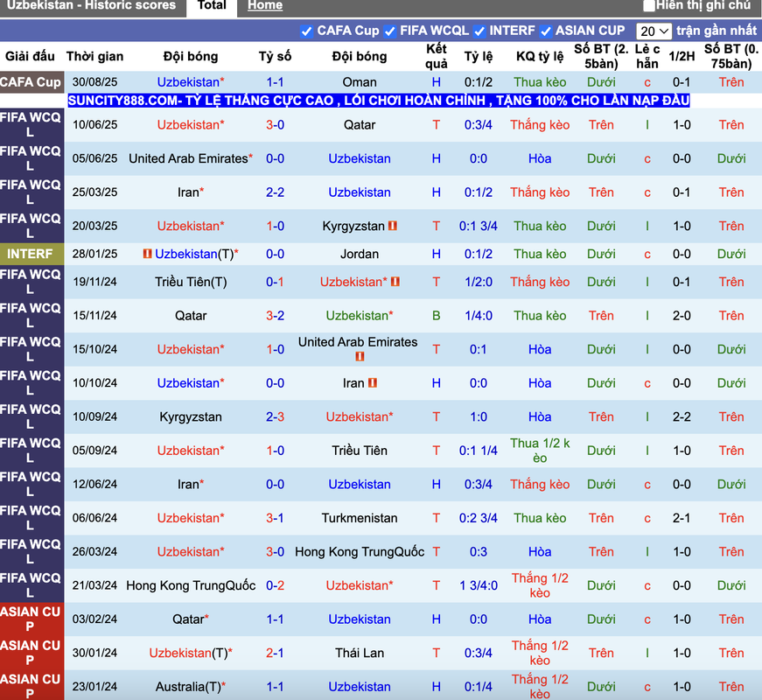Click the Thời gian column header
This screenshot has height=700, width=762.
tap(94, 56)
